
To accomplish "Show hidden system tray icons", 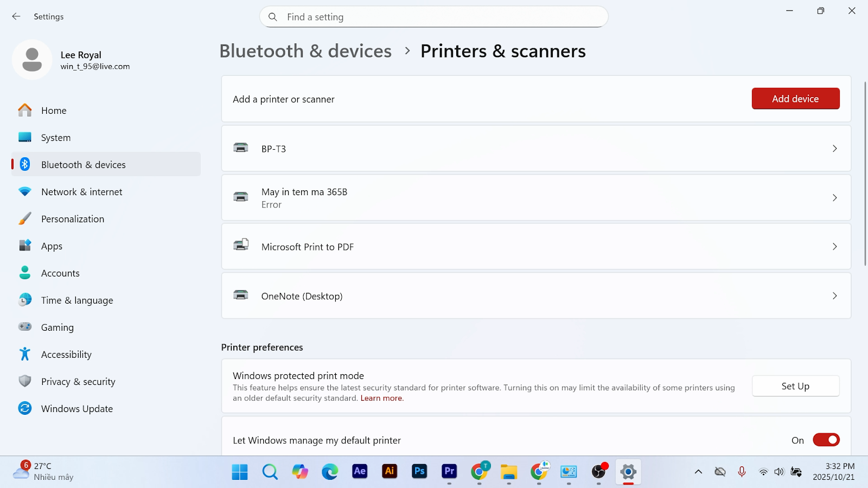I will click(698, 472).
